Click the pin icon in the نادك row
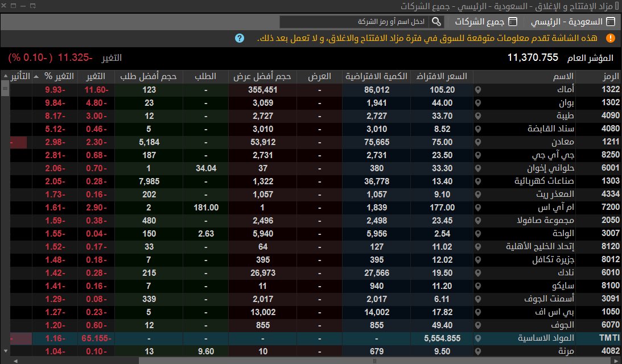This screenshot has width=622, height=364. [478, 273]
